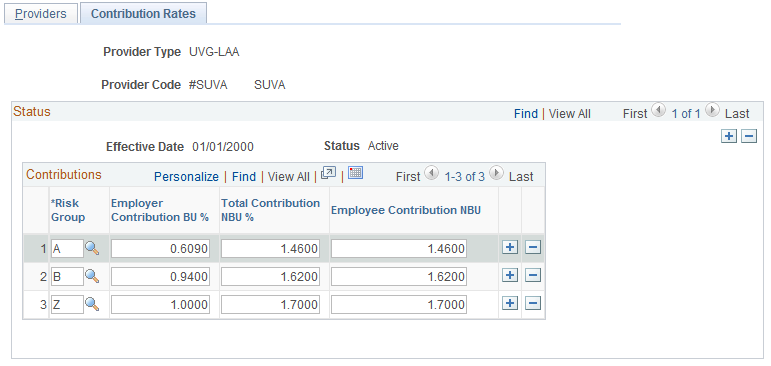Download Contributions grid to spreadsheet
771x366 pixels.
click(355, 173)
